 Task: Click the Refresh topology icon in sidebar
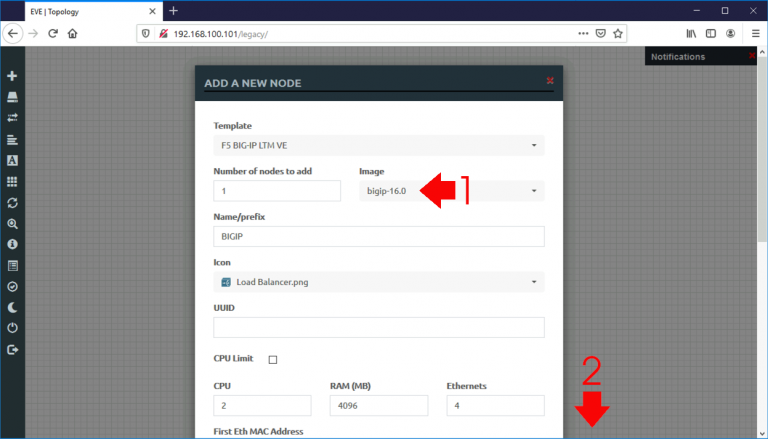pyautogui.click(x=12, y=203)
